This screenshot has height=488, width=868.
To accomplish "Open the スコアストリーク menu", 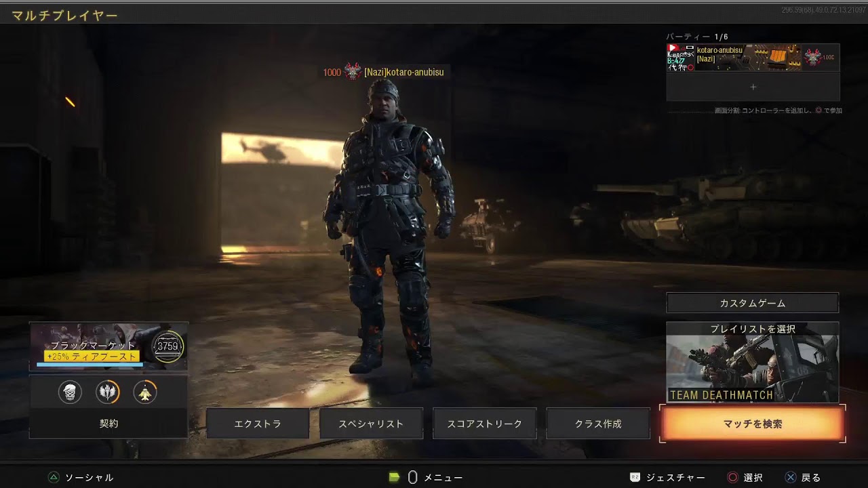I will pyautogui.click(x=484, y=424).
